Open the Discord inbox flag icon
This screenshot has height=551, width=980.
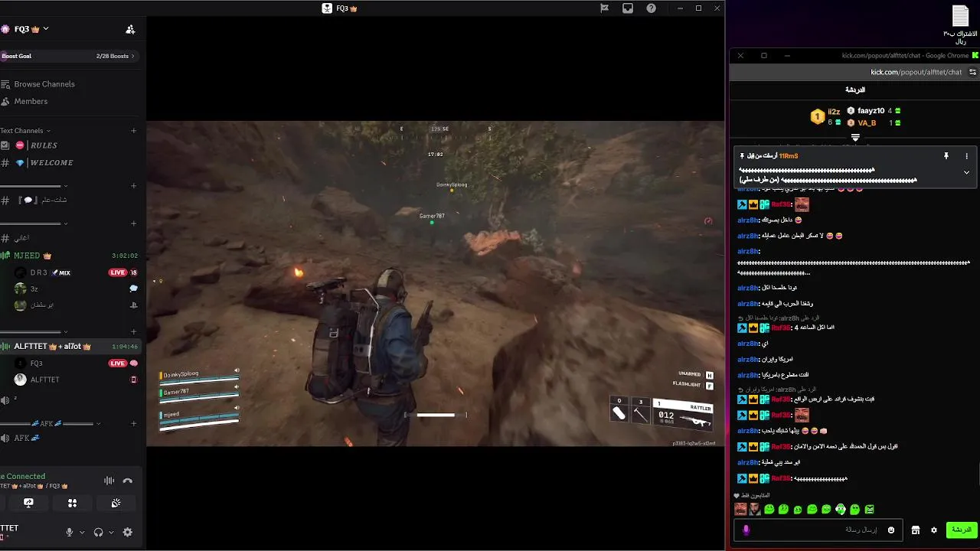[604, 8]
